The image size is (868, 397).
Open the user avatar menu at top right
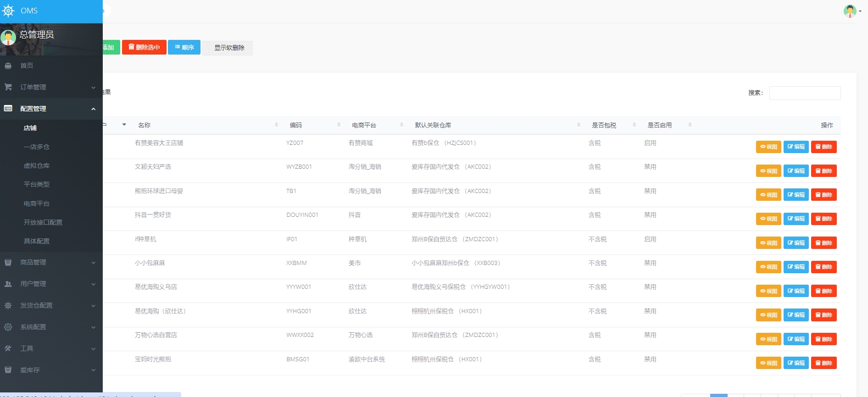852,11
